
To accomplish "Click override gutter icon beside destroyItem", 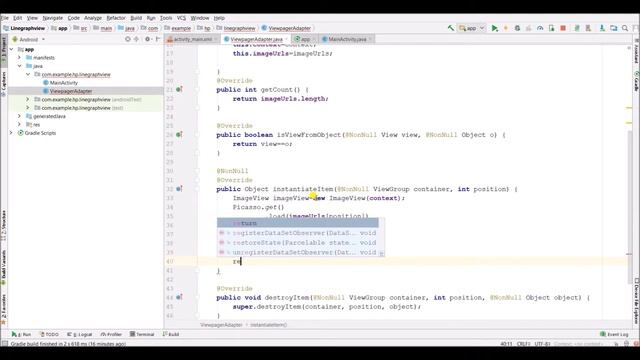I will coord(179,298).
